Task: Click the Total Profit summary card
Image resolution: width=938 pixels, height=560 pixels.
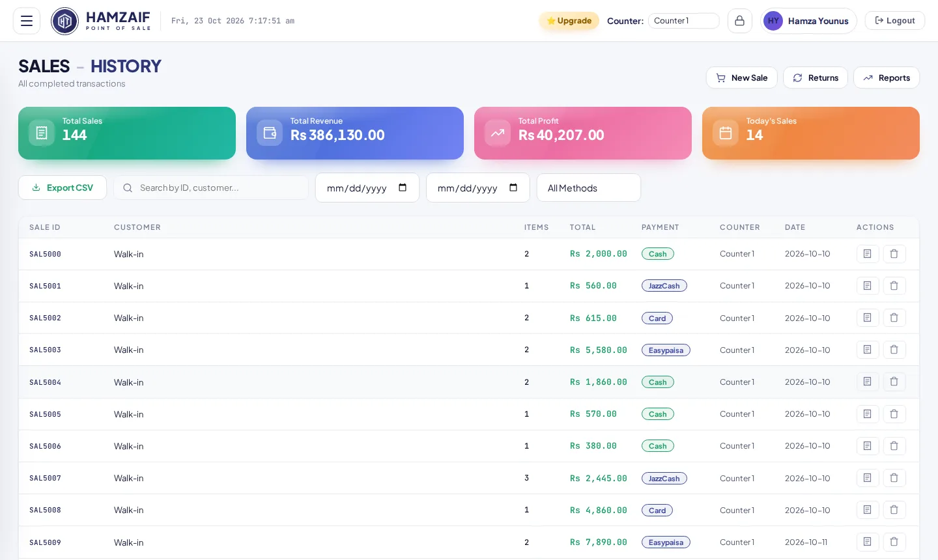Action: 583,133
